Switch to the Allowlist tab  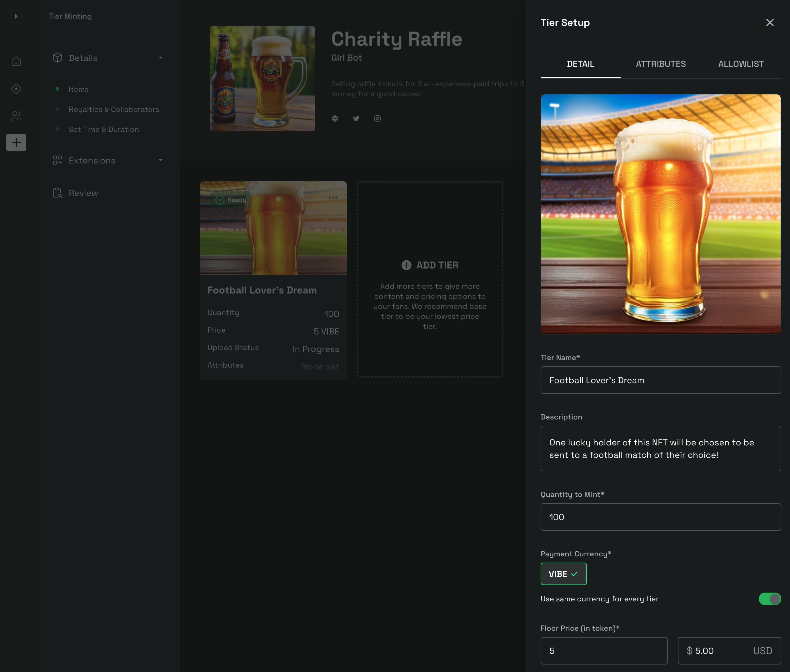coord(741,64)
